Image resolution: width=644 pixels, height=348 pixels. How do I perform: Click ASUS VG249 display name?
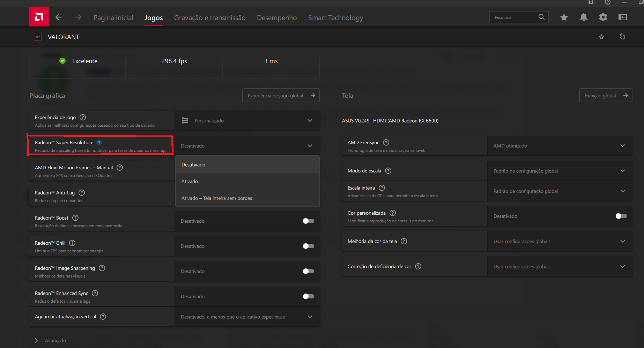[390, 121]
